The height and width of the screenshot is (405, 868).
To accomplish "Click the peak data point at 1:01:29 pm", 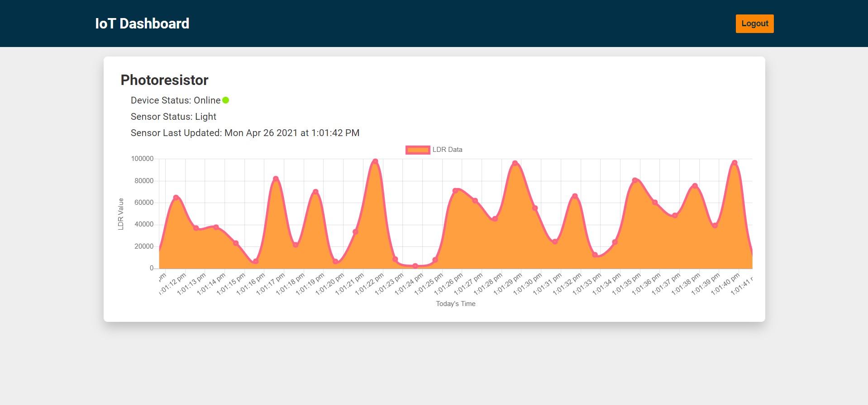I will coord(515,163).
